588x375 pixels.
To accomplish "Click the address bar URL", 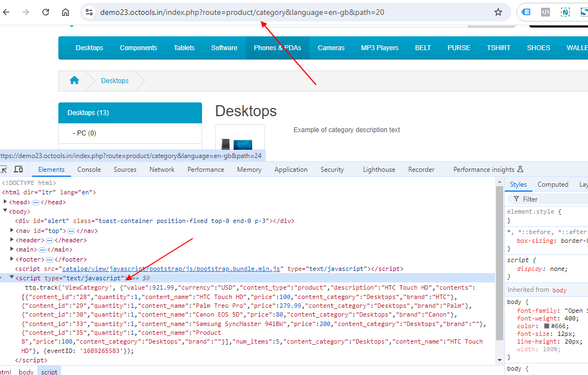I will coord(242,12).
